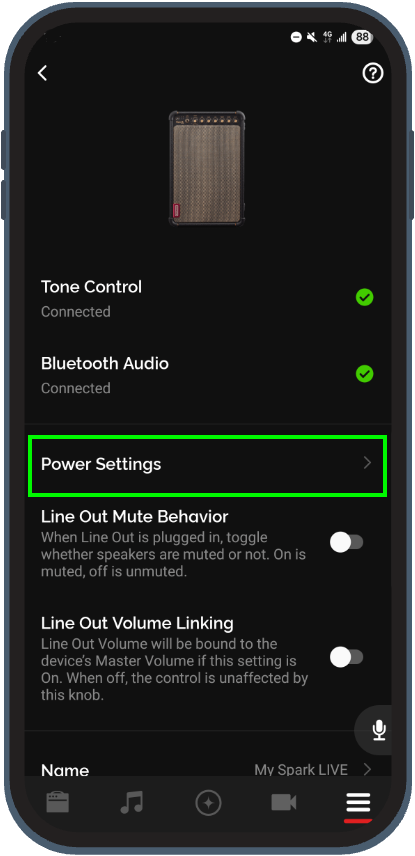Open the Name row chevron
Viewport: 415px width, 856px height.
pyautogui.click(x=367, y=769)
